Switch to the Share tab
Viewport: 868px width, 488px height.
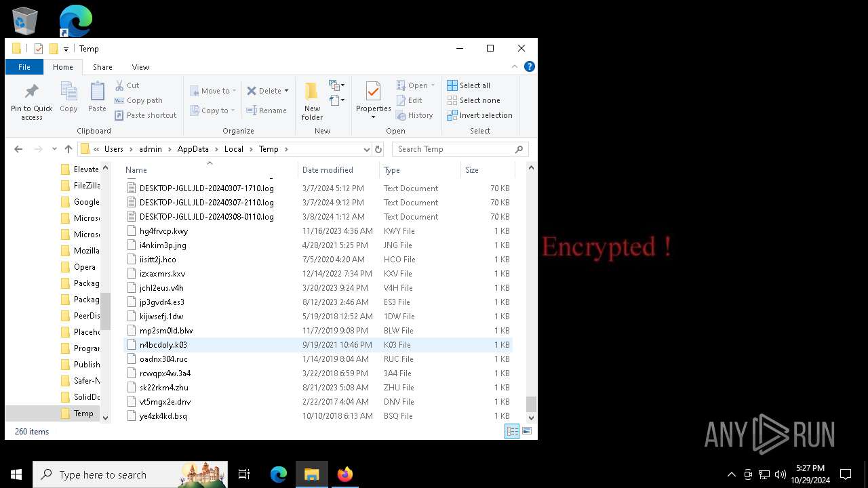[102, 67]
